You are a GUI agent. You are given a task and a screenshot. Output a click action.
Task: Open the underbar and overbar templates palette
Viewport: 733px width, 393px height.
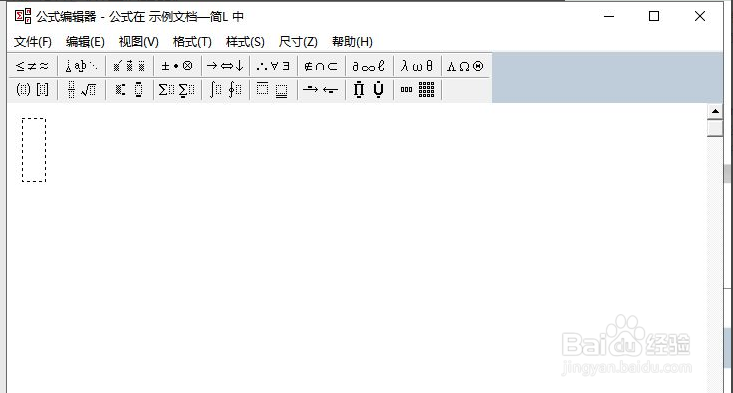point(273,89)
